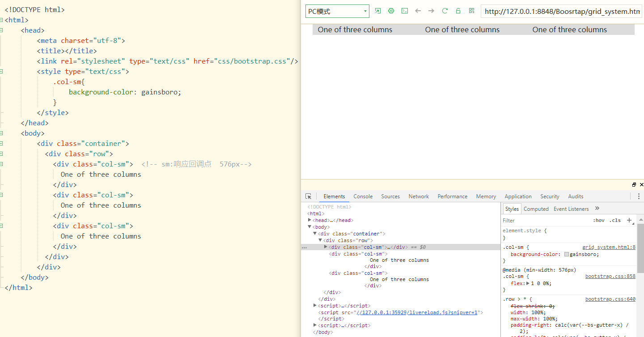This screenshot has height=337, width=644.
Task: Add a new style rule with plus icon
Action: [630, 220]
